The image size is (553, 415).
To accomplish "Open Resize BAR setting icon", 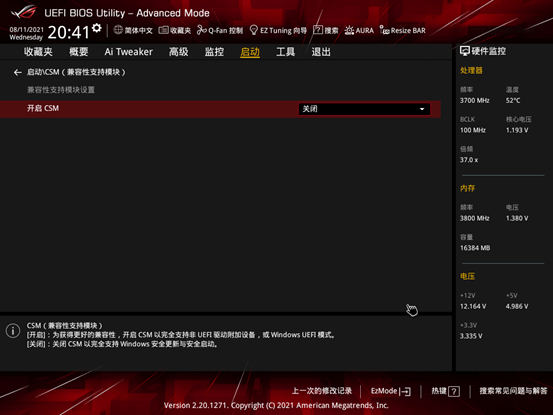I will (384, 30).
